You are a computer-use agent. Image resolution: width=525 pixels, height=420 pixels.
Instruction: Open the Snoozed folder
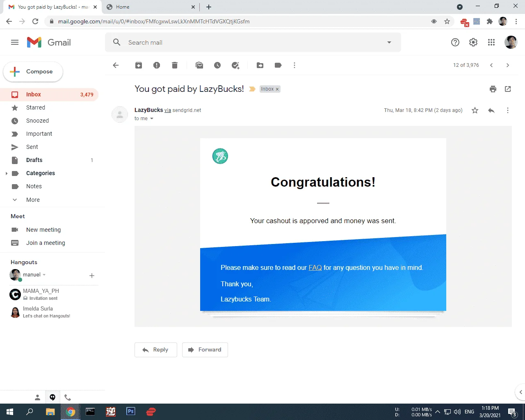click(49, 121)
